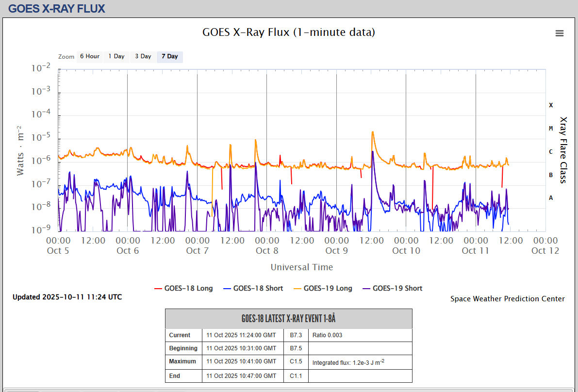Open the chart context menu hamburger icon

pyautogui.click(x=560, y=33)
